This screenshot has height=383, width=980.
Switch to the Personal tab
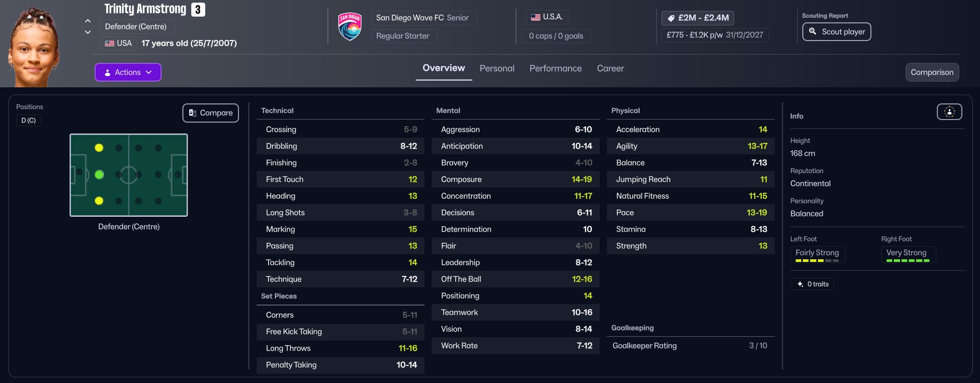[497, 69]
